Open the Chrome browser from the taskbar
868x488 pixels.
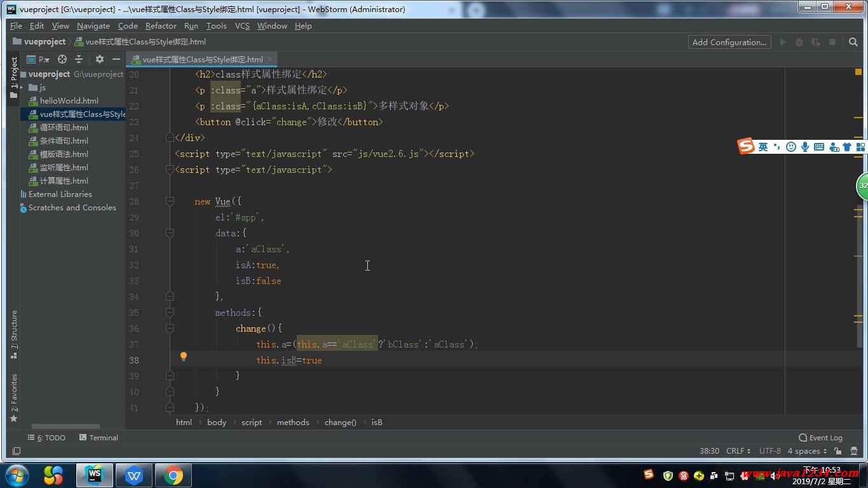(x=173, y=475)
